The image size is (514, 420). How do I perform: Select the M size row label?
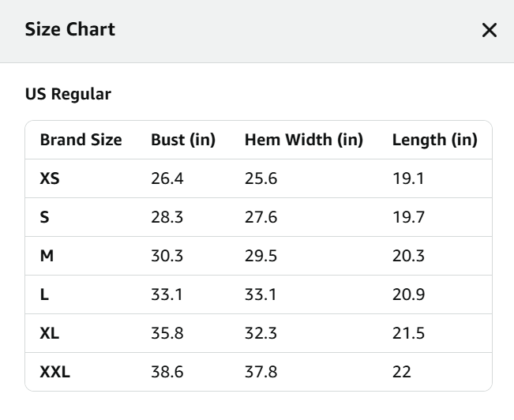pos(47,256)
